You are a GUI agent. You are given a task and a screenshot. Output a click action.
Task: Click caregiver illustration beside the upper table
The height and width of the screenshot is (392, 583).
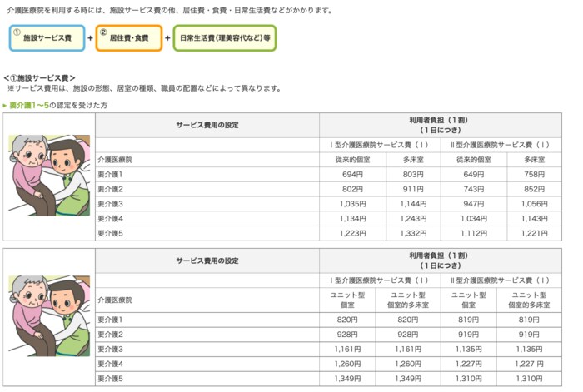(49, 177)
